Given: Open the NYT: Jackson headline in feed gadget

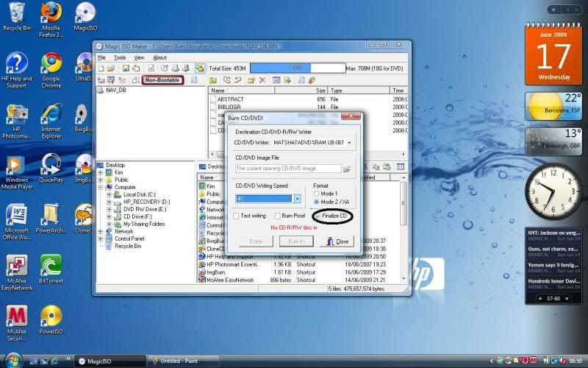Looking at the screenshot, I should (x=553, y=233).
